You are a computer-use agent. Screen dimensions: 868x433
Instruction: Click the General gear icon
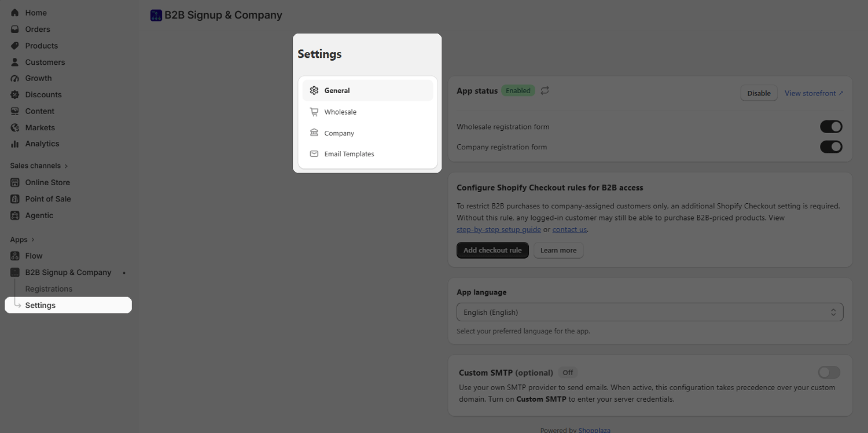(314, 90)
